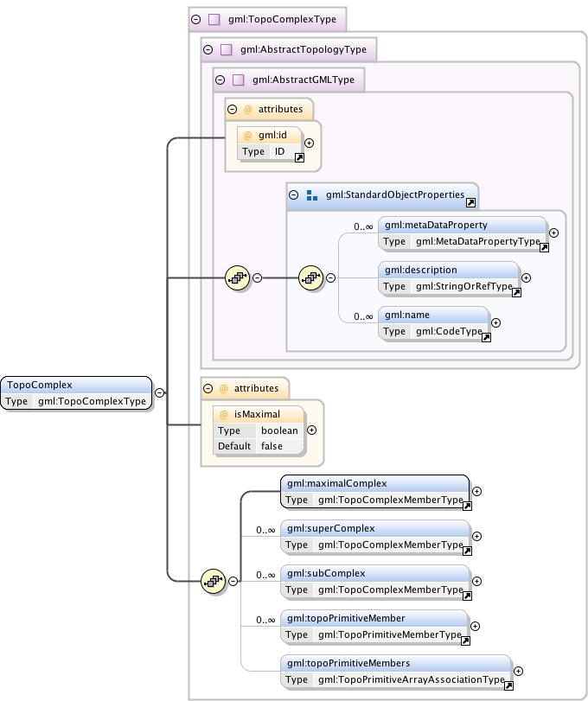
Task: Click the complex type square icon of gml:AbstractGMLType
Action: click(239, 80)
